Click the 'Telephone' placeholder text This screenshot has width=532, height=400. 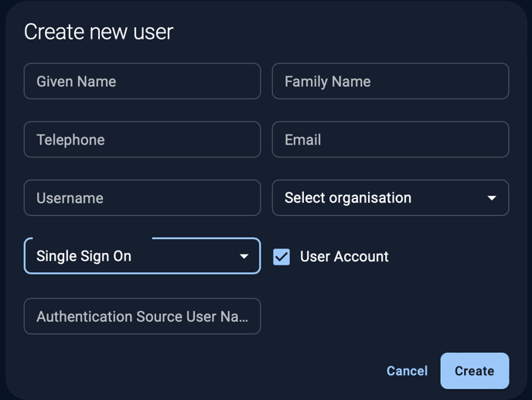(70, 140)
